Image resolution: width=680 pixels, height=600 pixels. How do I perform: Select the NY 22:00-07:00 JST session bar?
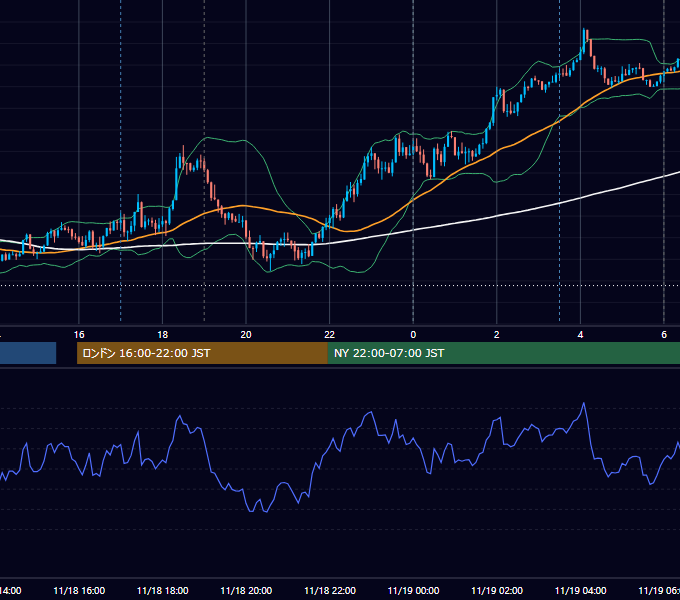click(503, 353)
